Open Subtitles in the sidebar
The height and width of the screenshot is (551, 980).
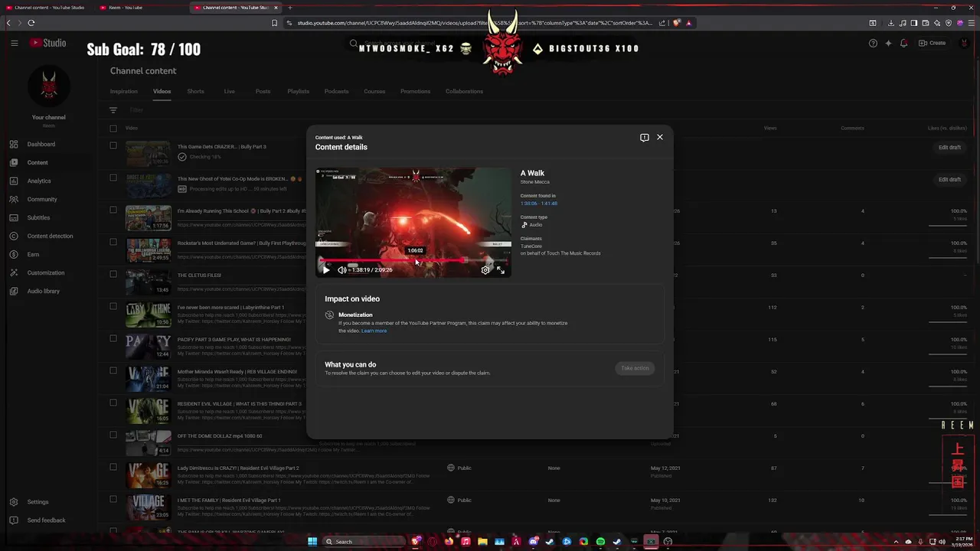(x=38, y=217)
